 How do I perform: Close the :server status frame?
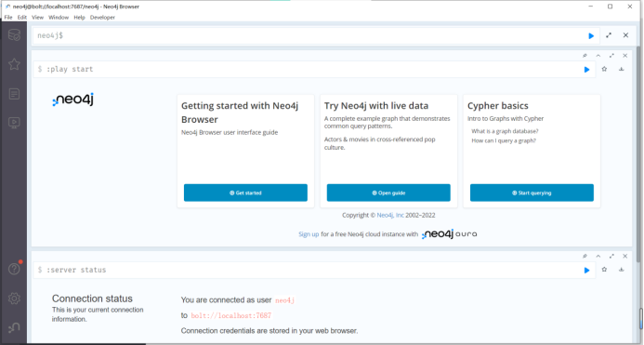(625, 256)
